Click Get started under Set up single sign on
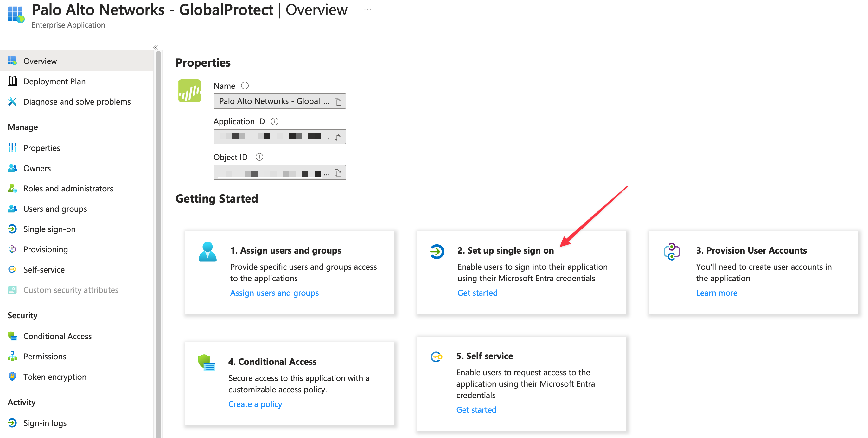Screen dimensions: 868x438 (x=477, y=293)
